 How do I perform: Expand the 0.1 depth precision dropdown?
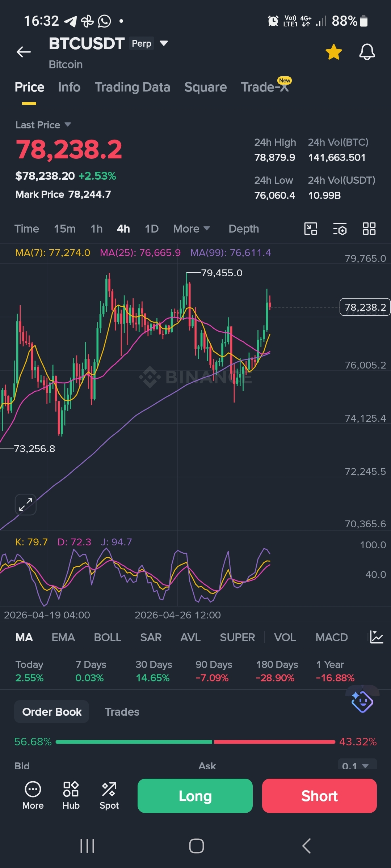tap(357, 765)
